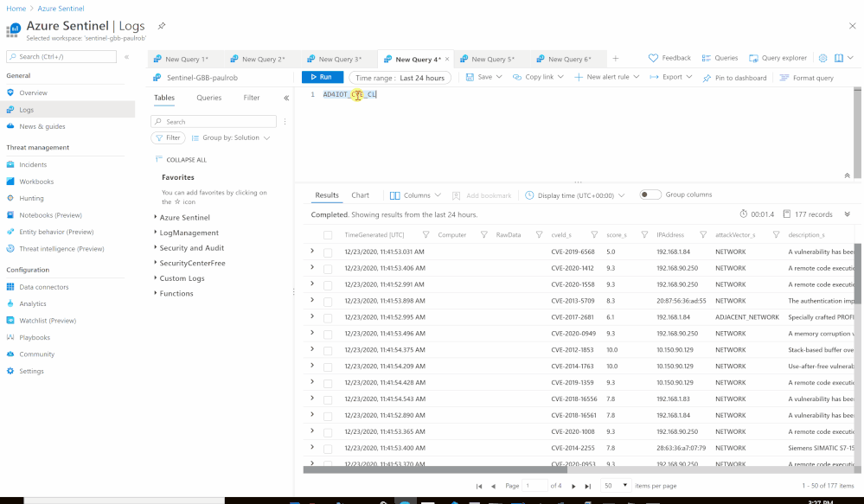This screenshot has height=504, width=864.
Task: Run the current query
Action: coord(323,77)
